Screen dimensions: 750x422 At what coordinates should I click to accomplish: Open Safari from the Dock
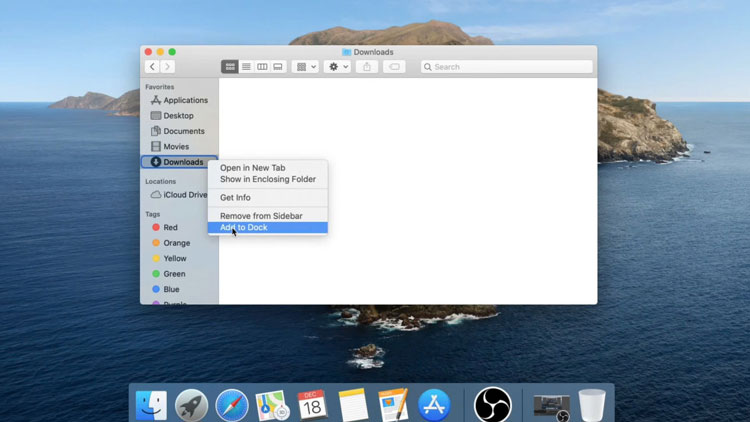click(232, 405)
